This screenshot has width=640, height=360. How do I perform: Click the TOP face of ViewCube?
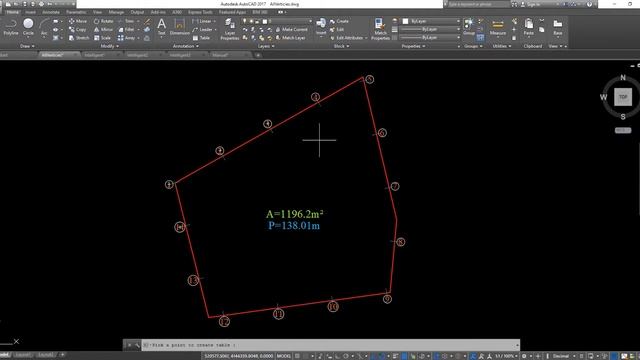(x=623, y=97)
